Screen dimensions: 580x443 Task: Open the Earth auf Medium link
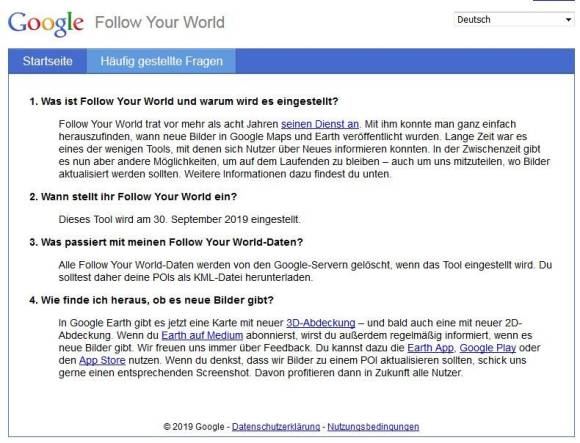[x=202, y=336]
